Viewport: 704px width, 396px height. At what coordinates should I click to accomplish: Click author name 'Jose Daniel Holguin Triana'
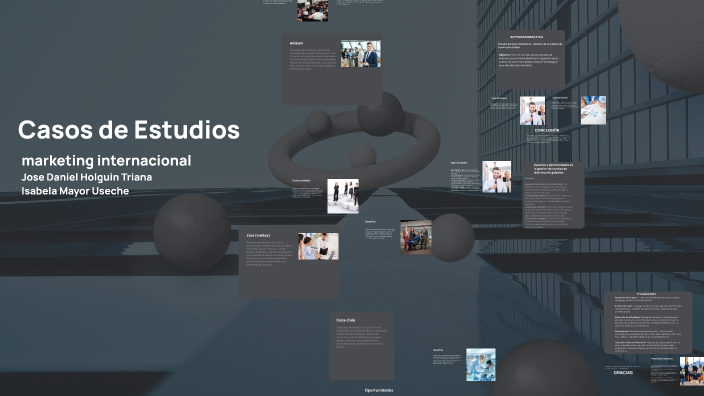point(87,177)
